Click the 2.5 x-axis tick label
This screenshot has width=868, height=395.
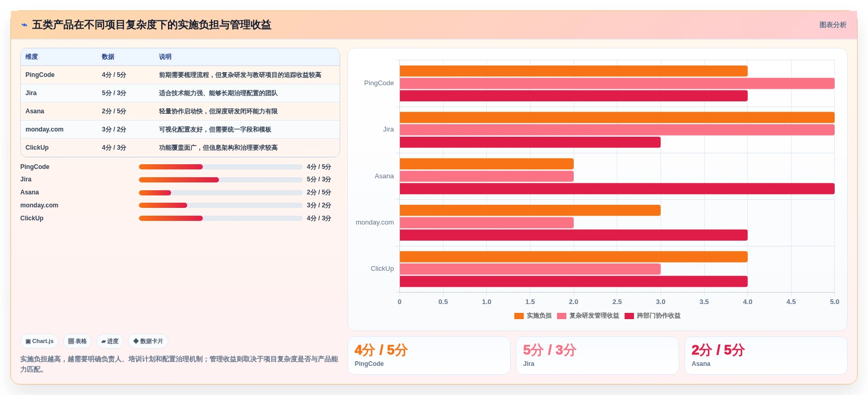point(617,302)
